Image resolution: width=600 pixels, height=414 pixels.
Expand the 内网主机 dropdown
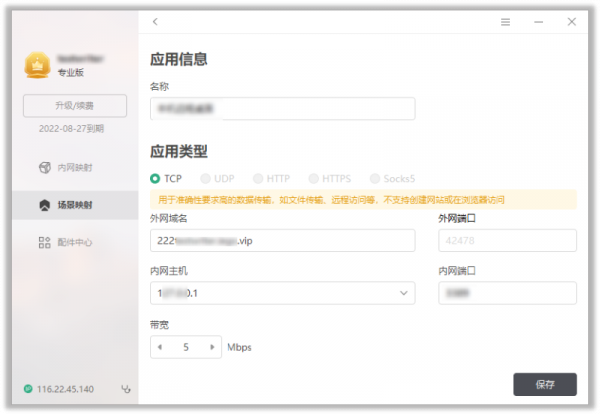click(x=403, y=293)
